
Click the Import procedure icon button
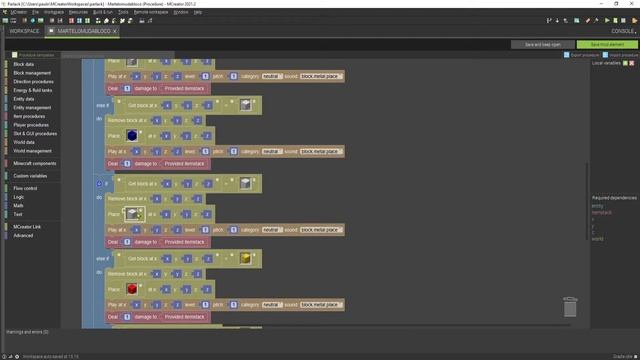point(605,55)
